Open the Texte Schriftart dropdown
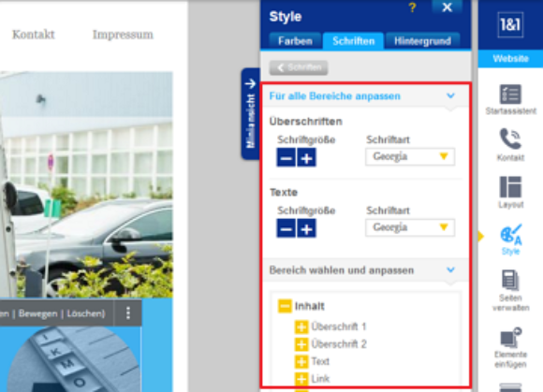The width and height of the screenshot is (543, 392). coord(410,227)
